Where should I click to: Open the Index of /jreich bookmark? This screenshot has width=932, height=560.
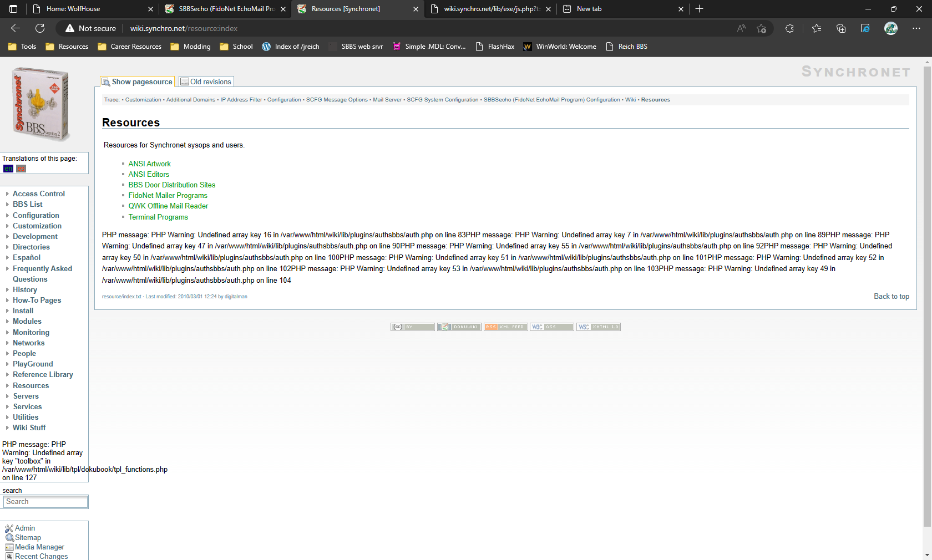pyautogui.click(x=291, y=47)
